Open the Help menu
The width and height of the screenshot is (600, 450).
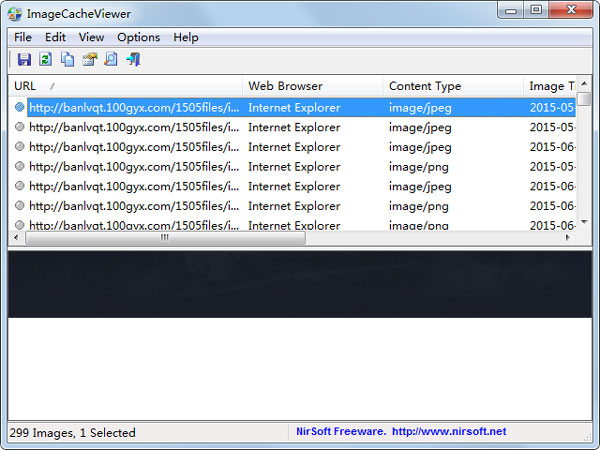[186, 37]
